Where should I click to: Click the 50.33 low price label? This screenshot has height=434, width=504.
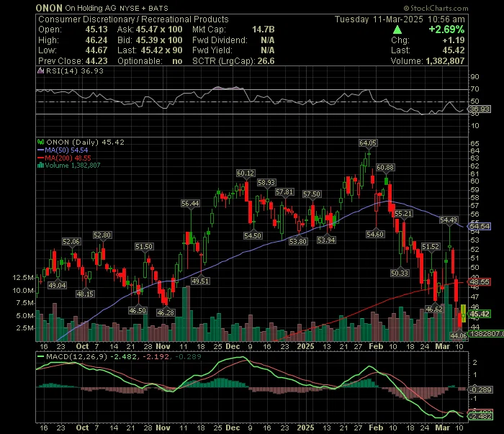(x=400, y=273)
